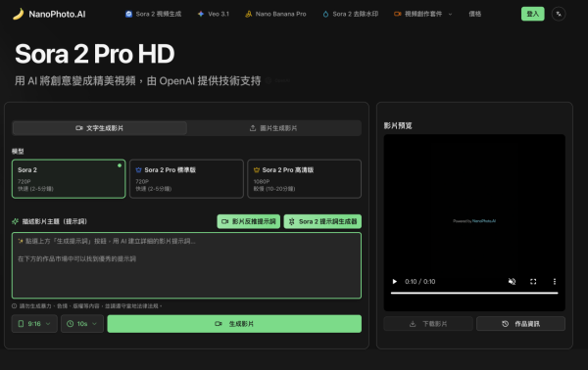
Task: Click the language switch icon
Action: pos(559,14)
